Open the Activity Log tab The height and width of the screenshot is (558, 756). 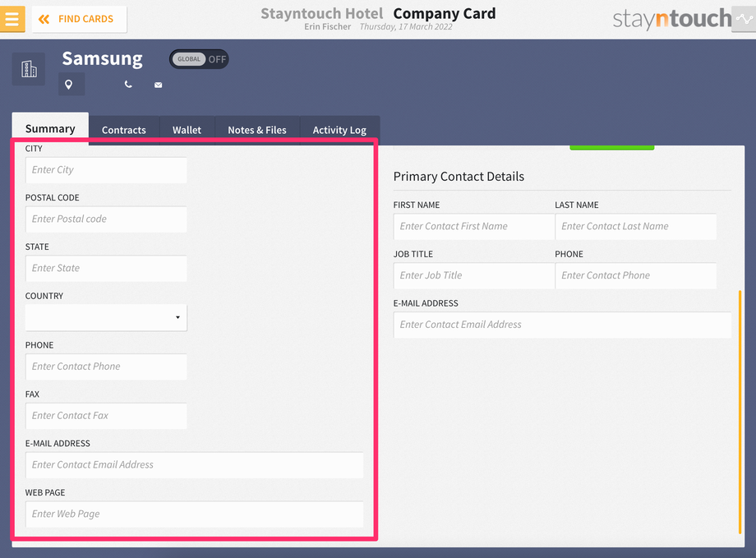pyautogui.click(x=339, y=130)
